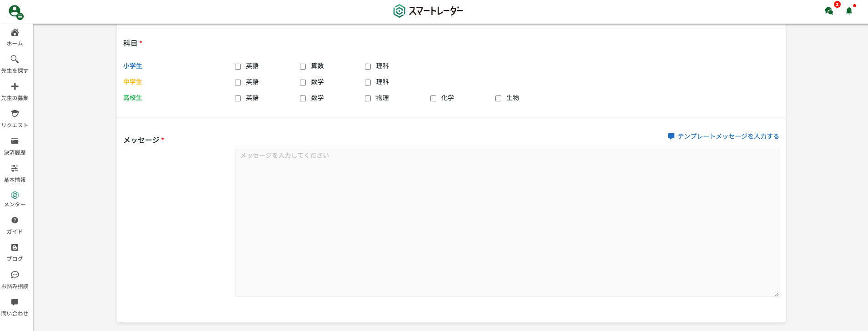Click the 先生の募集 plus icon
868x331 pixels.
15,86
